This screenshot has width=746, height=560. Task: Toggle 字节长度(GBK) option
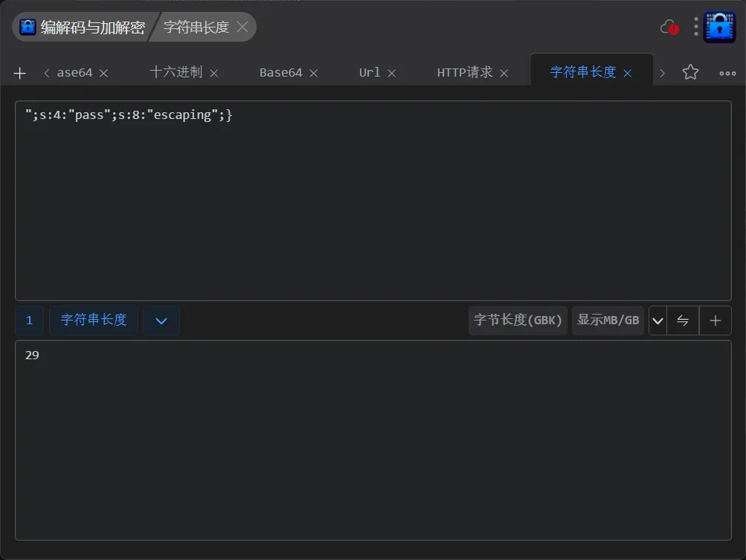coord(518,321)
